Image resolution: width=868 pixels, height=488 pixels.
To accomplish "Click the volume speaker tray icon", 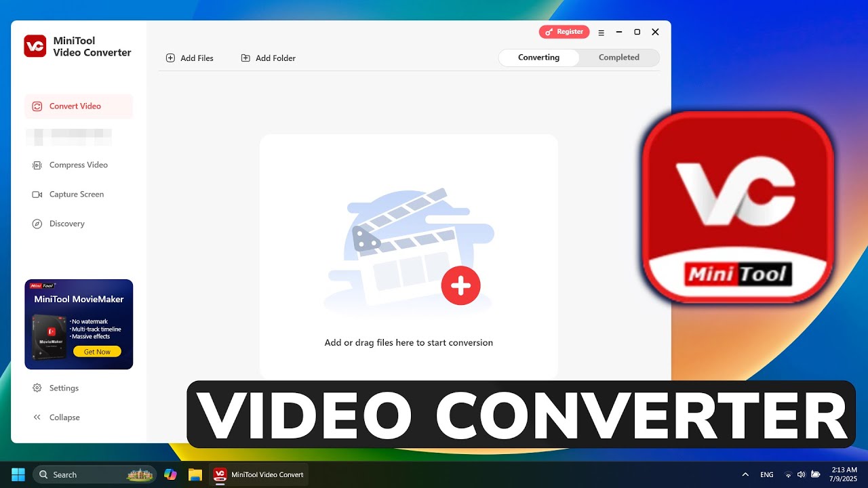I will [802, 474].
